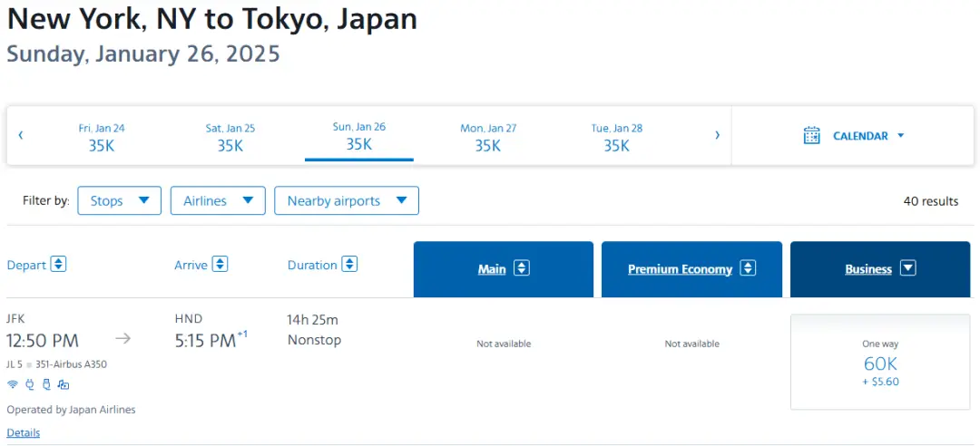980x446 pixels.
Task: Toggle sort order on Arrive column
Action: click(x=220, y=265)
